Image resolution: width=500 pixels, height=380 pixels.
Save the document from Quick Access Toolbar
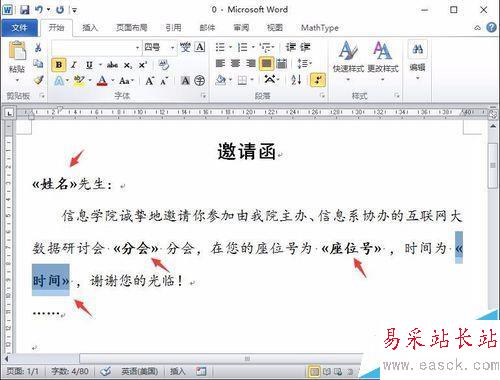(x=24, y=10)
